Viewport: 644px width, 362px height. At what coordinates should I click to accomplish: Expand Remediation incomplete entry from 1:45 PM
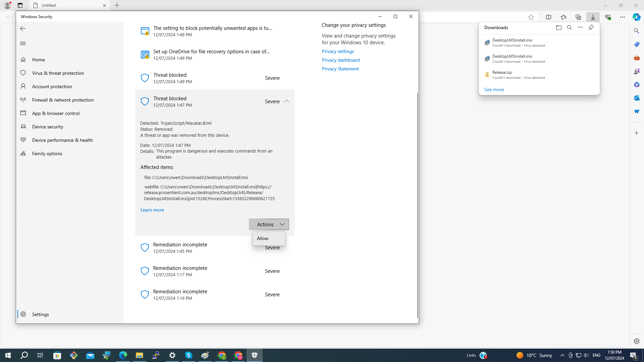click(x=215, y=248)
